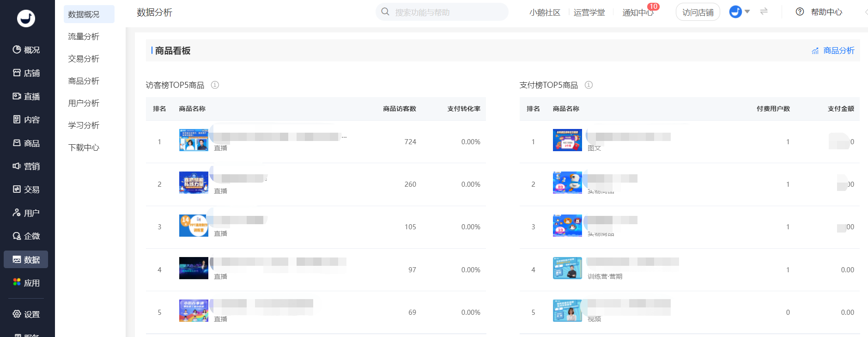The image size is (868, 337).
Task: Click the 访问店铺 button
Action: 698,12
